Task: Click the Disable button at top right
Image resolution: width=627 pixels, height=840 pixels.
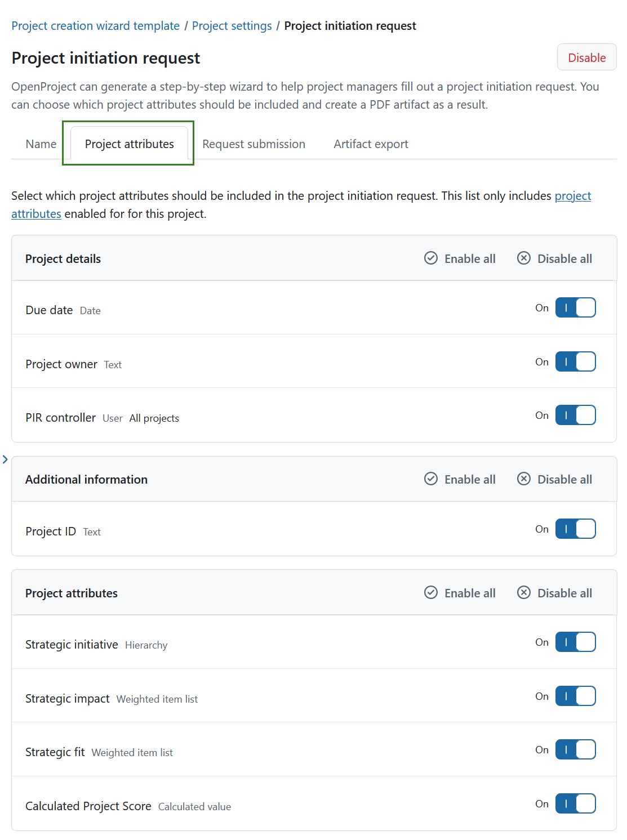Action: pyautogui.click(x=586, y=57)
